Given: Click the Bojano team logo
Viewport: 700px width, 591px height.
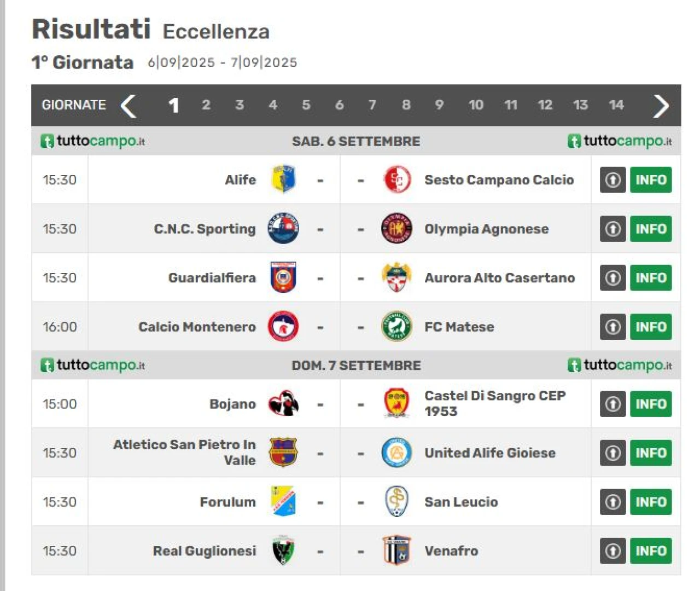Looking at the screenshot, I should coord(283,404).
